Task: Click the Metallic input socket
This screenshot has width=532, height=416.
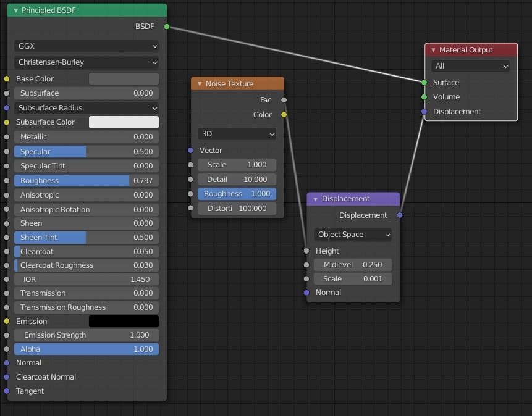Action: pyautogui.click(x=6, y=137)
